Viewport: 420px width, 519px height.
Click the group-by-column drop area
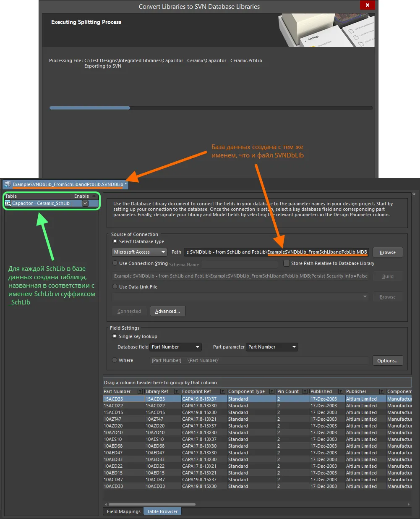pos(257,383)
